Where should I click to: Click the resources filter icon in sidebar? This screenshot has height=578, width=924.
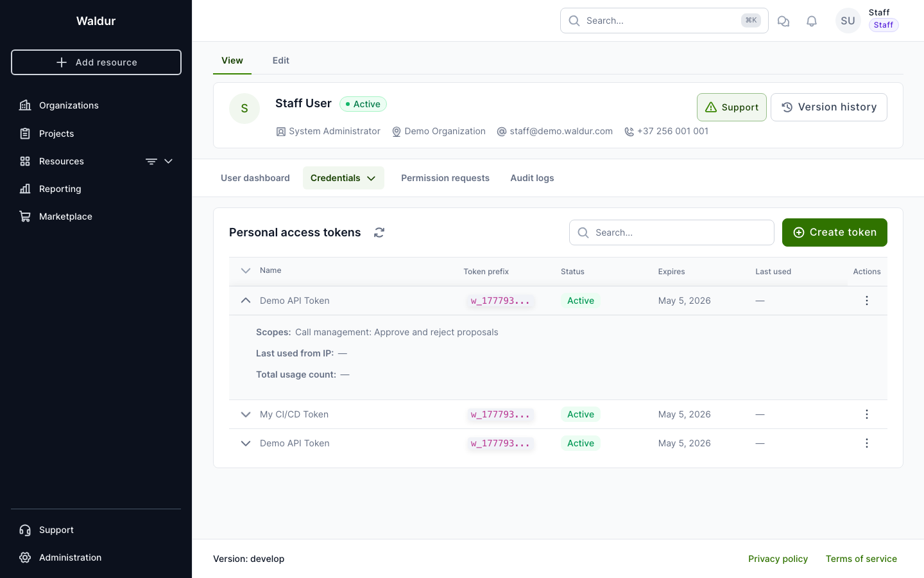[151, 161]
